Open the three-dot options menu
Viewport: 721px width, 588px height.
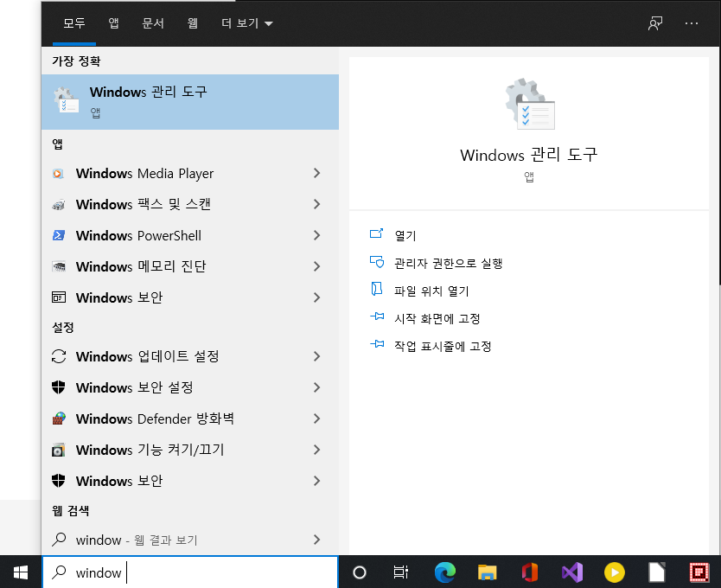click(x=691, y=23)
